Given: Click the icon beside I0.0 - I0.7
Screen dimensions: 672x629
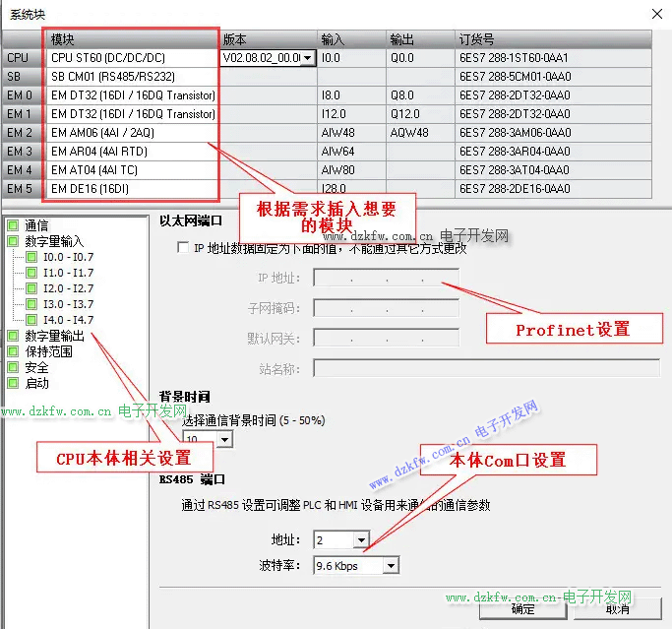Looking at the screenshot, I should tap(32, 257).
